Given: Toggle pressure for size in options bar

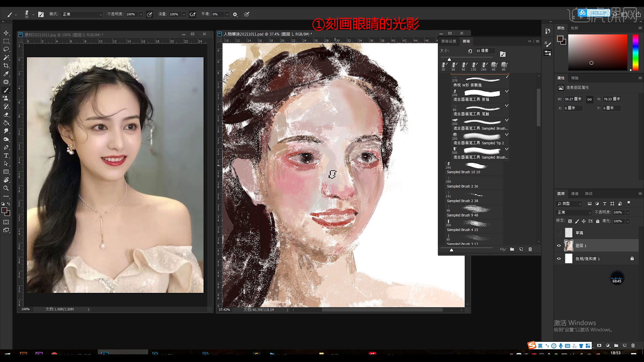Looking at the screenshot, I should pyautogui.click(x=247, y=14).
